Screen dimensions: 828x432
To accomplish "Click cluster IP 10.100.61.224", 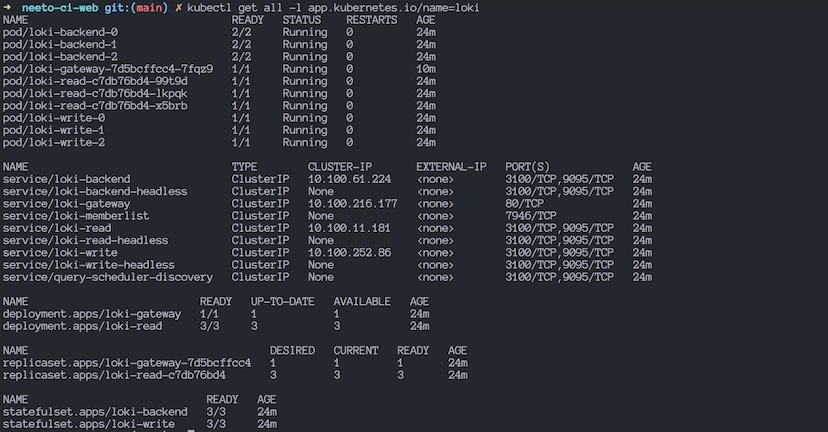I will (350, 179).
